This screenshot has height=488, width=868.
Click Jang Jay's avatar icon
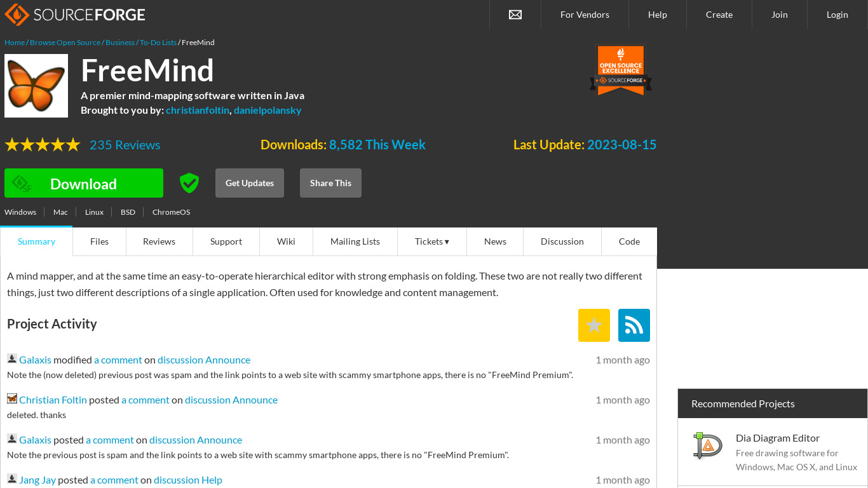coord(12,479)
